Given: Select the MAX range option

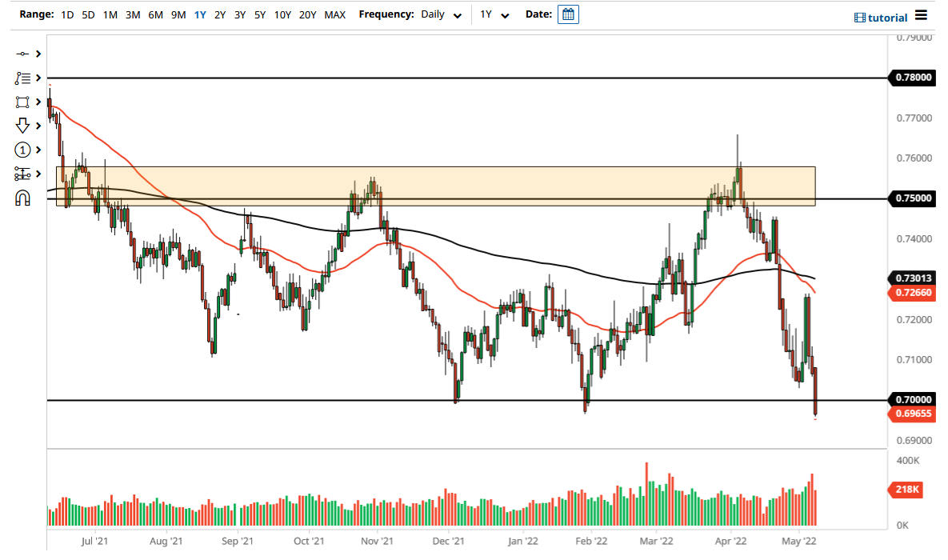Looking at the screenshot, I should coord(335,14).
